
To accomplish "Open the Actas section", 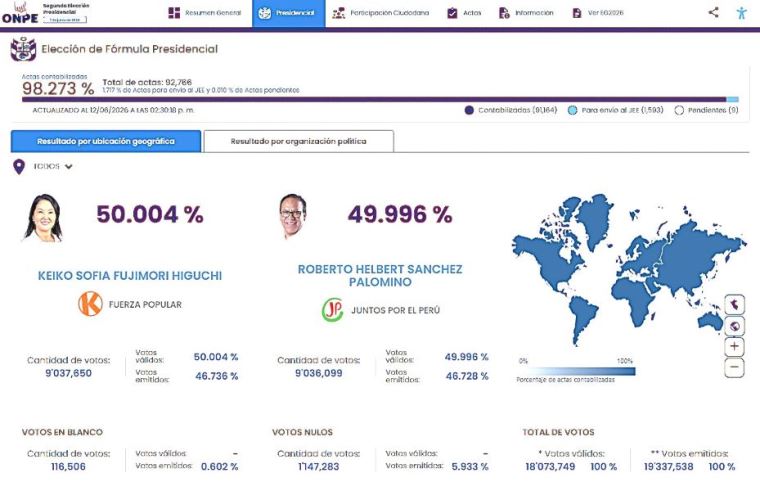I will [x=464, y=13].
